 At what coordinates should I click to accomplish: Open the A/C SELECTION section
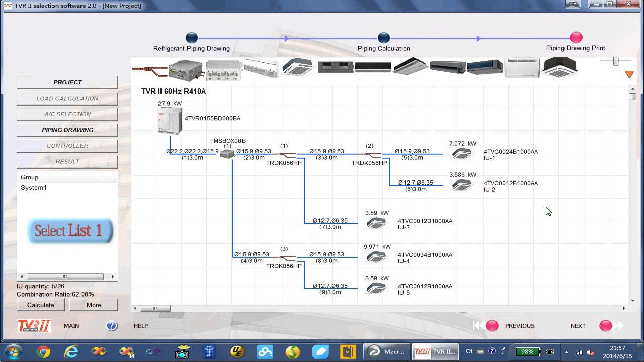(x=67, y=114)
